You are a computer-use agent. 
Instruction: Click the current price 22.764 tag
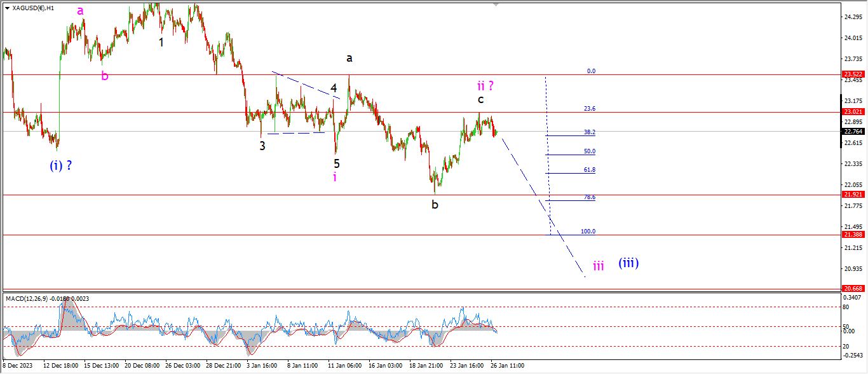[x=853, y=132]
